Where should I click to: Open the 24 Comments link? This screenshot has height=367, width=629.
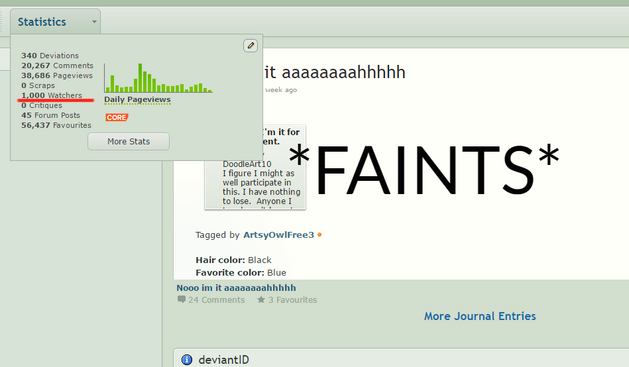[217, 300]
